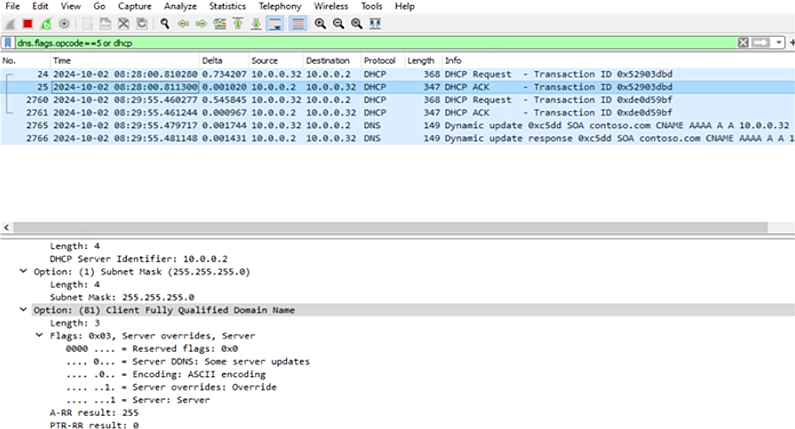795x429 pixels.
Task: Open the Statistics menu
Action: (x=227, y=6)
